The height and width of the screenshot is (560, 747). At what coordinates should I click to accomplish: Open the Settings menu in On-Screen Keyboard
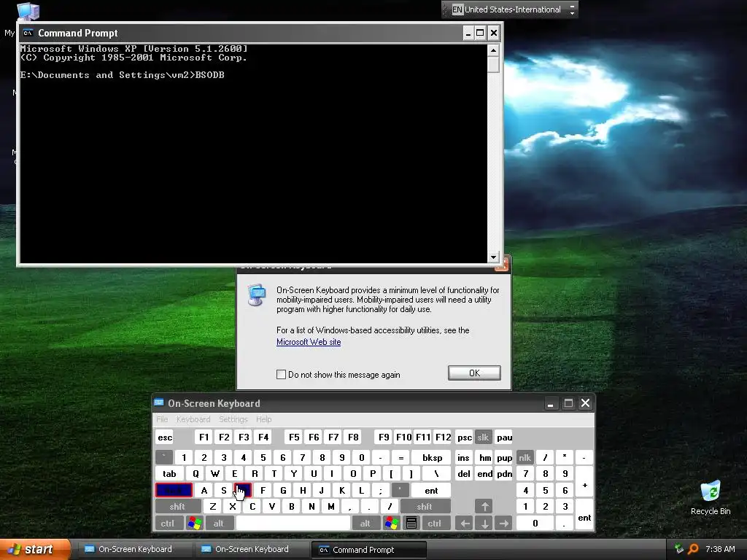[x=233, y=419]
